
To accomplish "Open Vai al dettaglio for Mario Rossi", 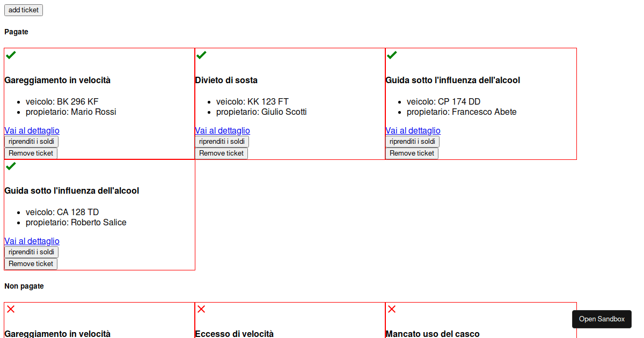I will pos(32,130).
